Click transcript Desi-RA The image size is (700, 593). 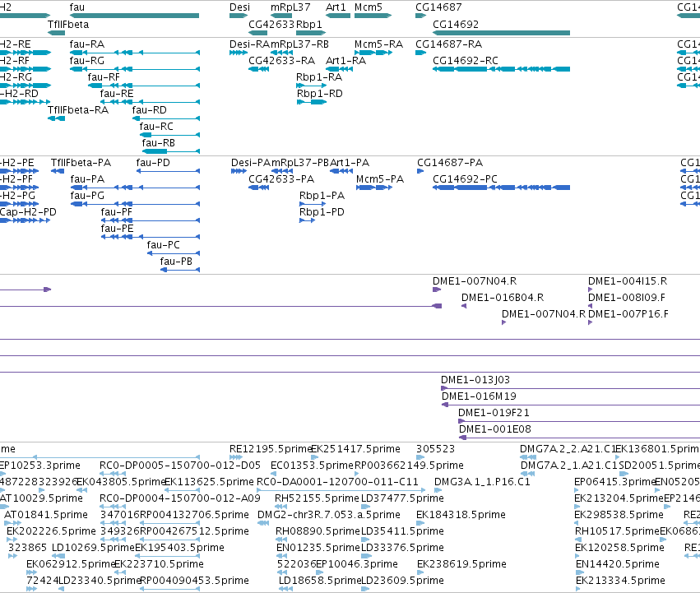249,44
